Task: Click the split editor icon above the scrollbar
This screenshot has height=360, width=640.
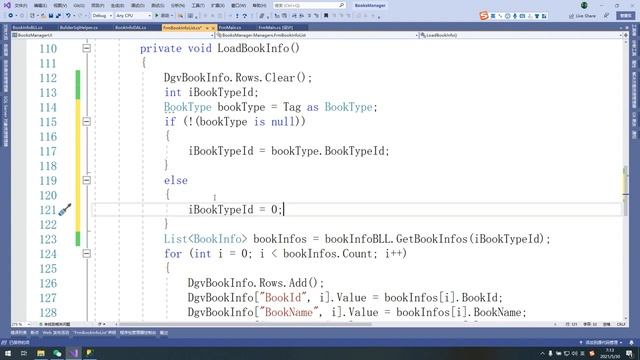Action: (x=625, y=35)
